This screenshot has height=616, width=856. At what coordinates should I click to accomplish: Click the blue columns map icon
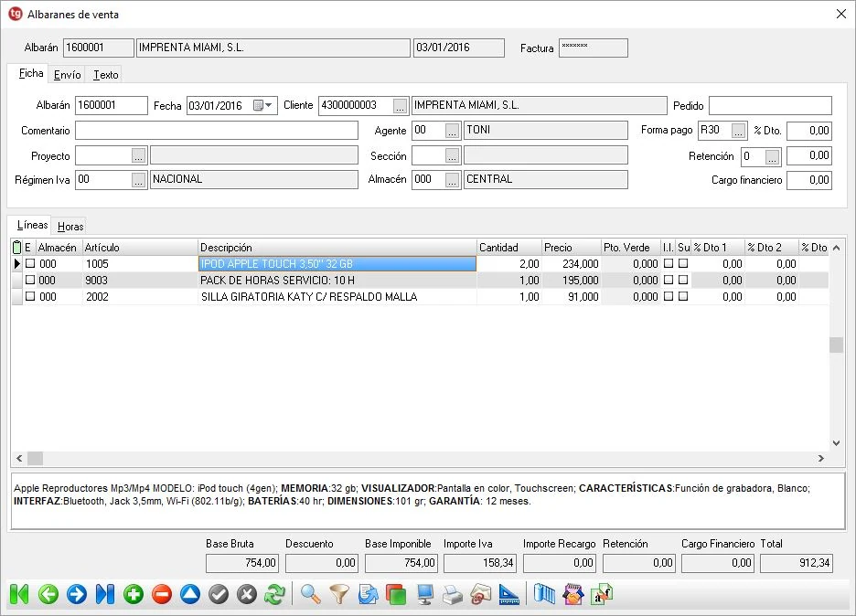(544, 594)
